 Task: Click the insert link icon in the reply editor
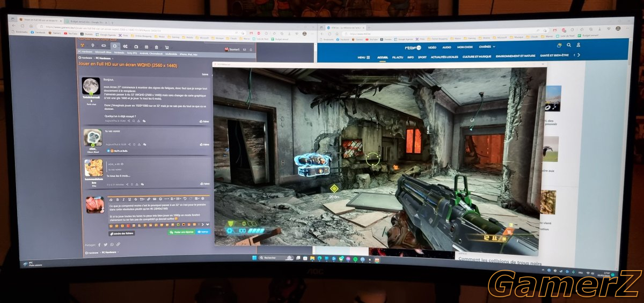pyautogui.click(x=149, y=199)
